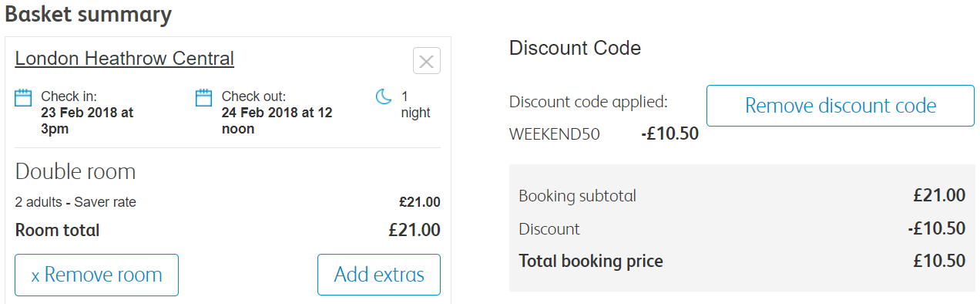The width and height of the screenshot is (980, 304).
Task: Remove the applied discount code
Action: (841, 106)
